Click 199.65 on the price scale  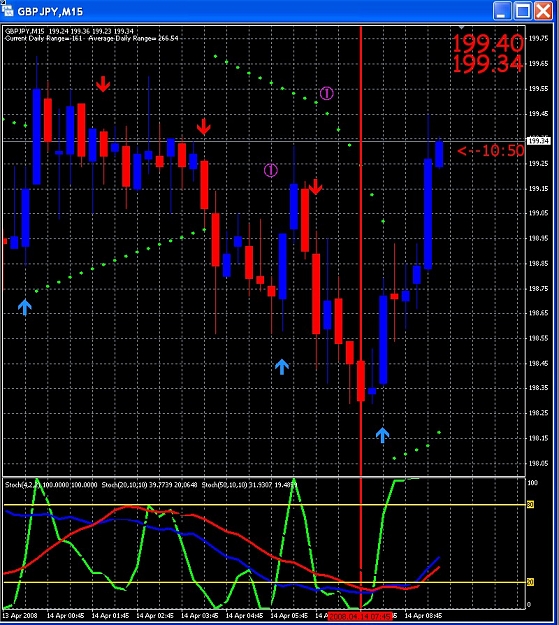[538, 63]
